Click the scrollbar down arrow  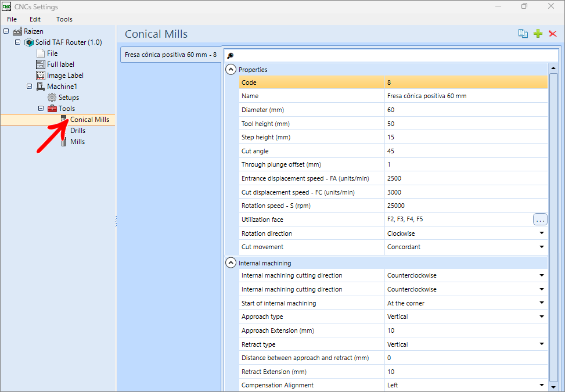[x=553, y=387]
